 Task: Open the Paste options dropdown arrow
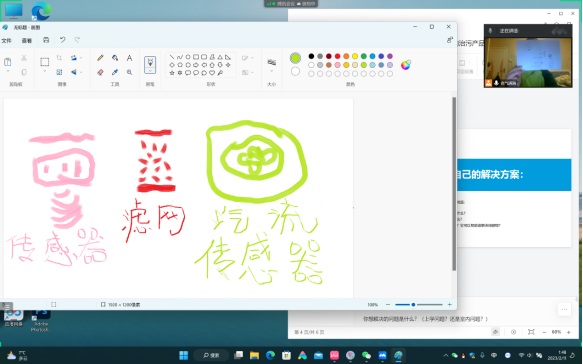coord(8,71)
